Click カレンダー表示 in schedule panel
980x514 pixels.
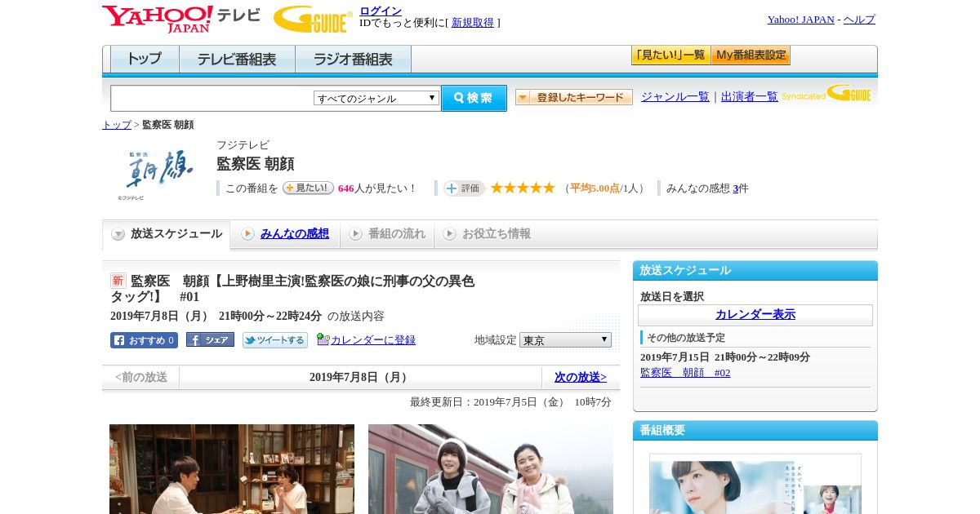coord(755,315)
